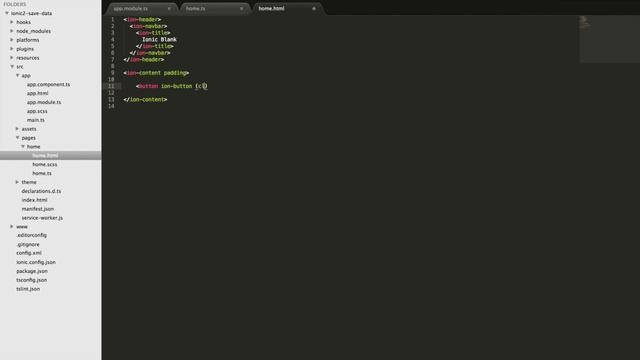The width and height of the screenshot is (640, 360).
Task: Open home.ts file in sidebar
Action: point(42,173)
